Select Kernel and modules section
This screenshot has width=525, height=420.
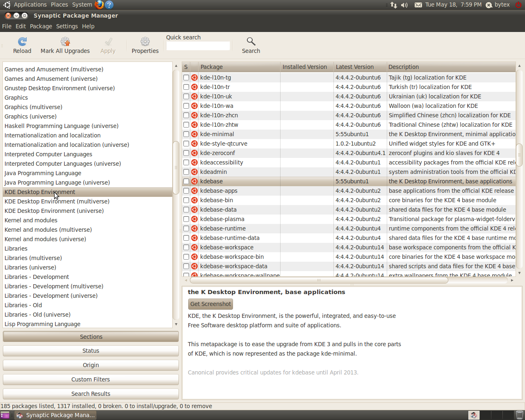[x=31, y=220]
